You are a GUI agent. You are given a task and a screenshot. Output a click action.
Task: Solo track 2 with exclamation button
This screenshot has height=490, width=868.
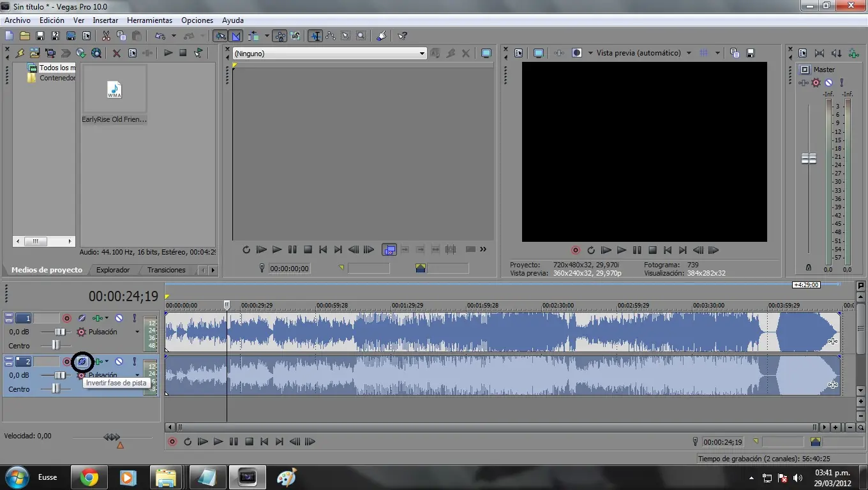[134, 362]
